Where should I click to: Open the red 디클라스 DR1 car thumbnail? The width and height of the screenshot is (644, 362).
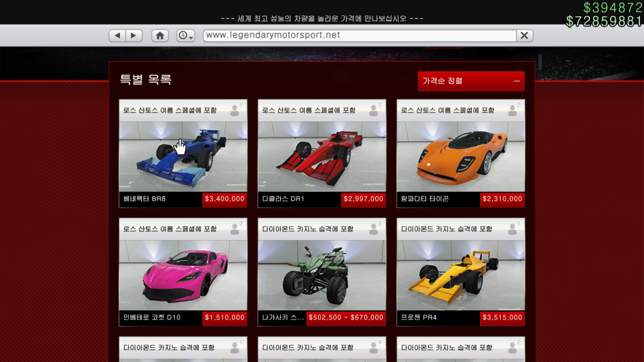(322, 156)
